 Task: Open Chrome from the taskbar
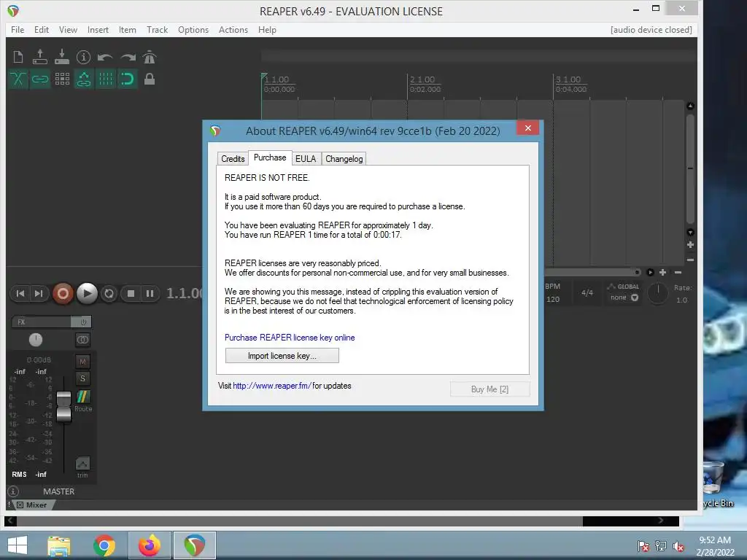pyautogui.click(x=104, y=545)
